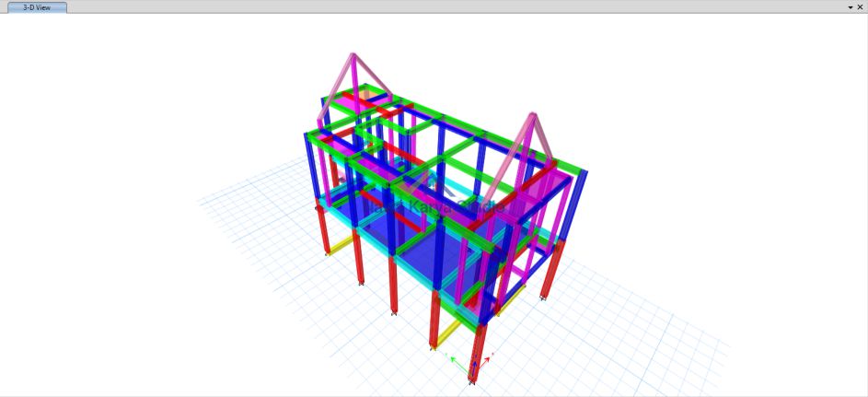The image size is (868, 397).
Task: Select the green axis arrow at origin
Action: 454,360
